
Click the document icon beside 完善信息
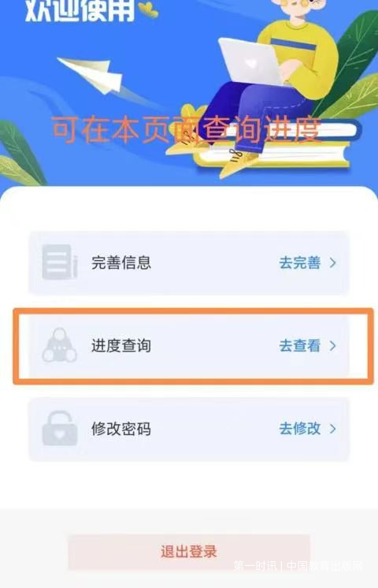click(60, 262)
